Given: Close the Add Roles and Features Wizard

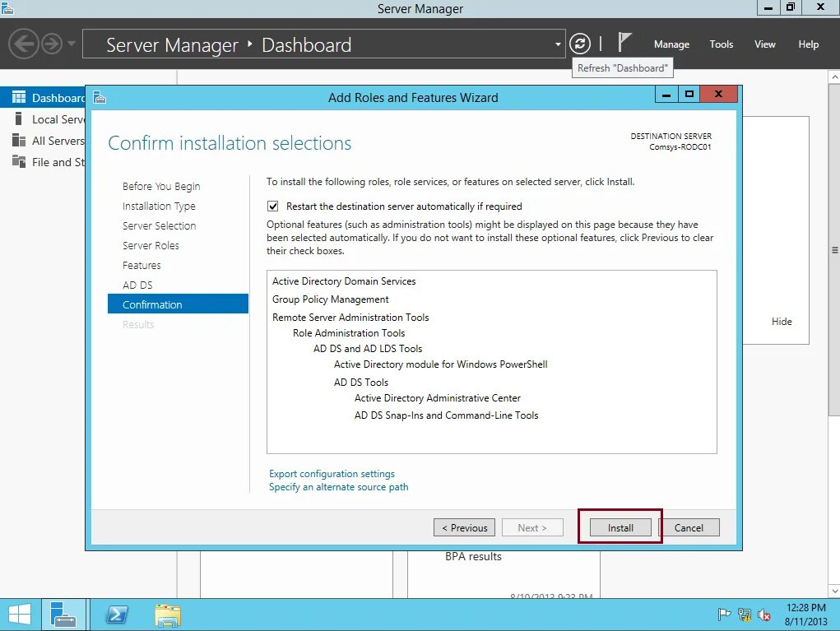Looking at the screenshot, I should click(x=719, y=95).
